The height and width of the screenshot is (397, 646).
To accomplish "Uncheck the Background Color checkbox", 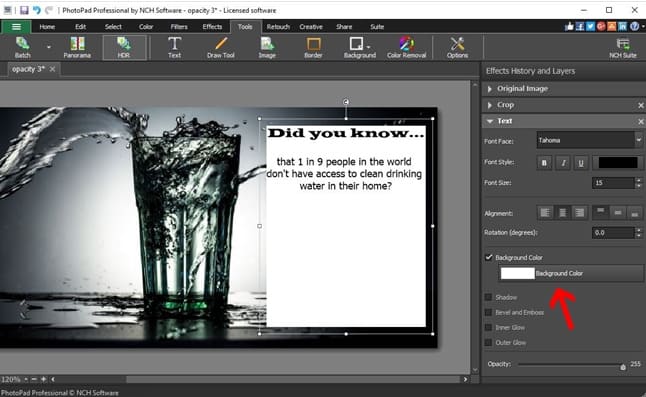I will pyautogui.click(x=489, y=257).
